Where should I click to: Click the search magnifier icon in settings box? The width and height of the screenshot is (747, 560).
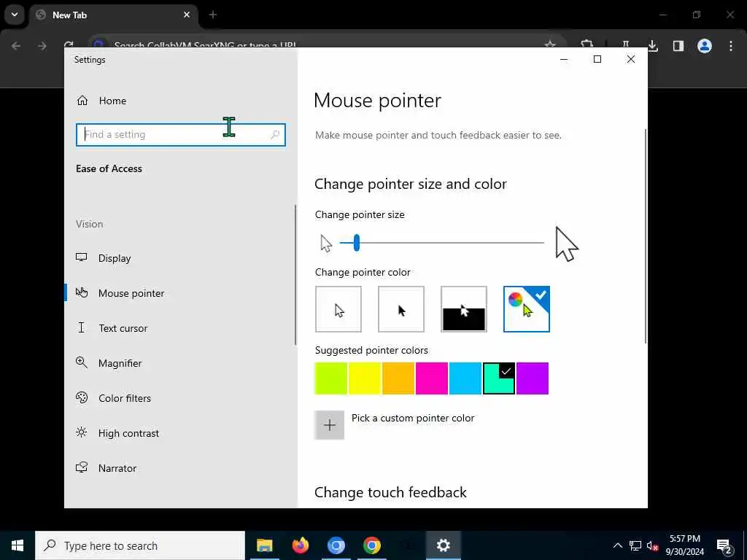click(x=275, y=135)
